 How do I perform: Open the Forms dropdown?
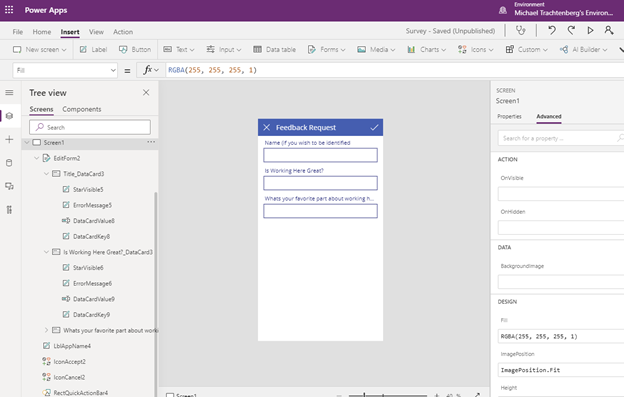tap(326, 49)
